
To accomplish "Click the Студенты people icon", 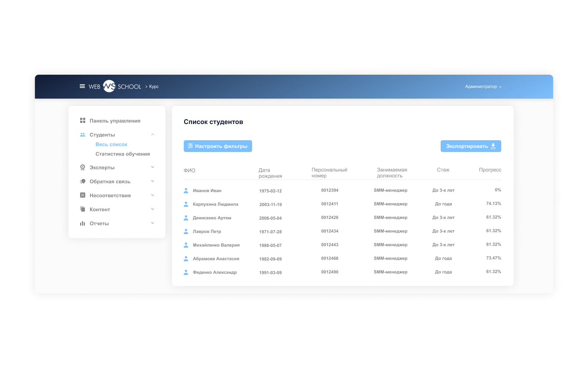I will click(83, 135).
